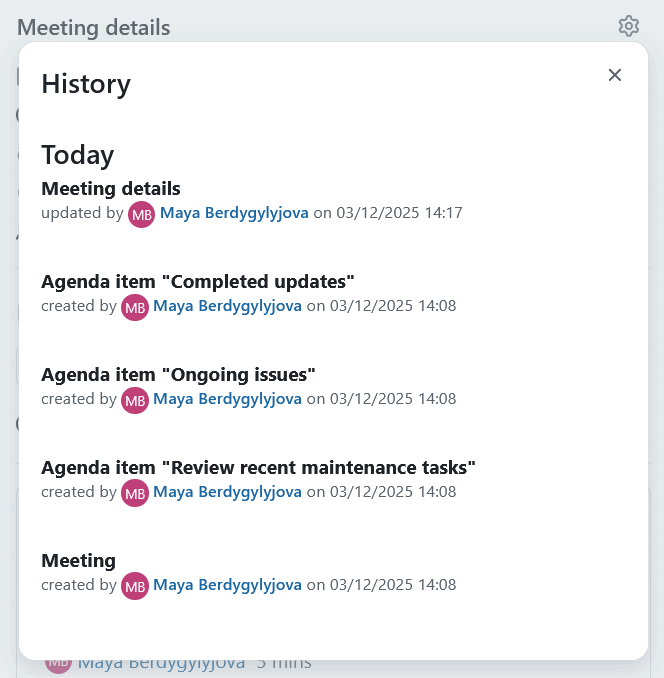Click partially hidden avatar below the dialog

pyautogui.click(x=58, y=663)
